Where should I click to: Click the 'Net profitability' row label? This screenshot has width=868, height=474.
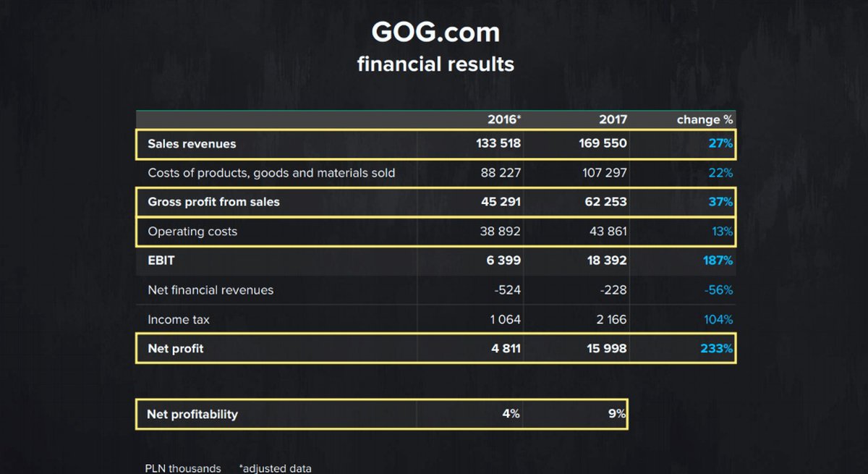tap(192, 414)
